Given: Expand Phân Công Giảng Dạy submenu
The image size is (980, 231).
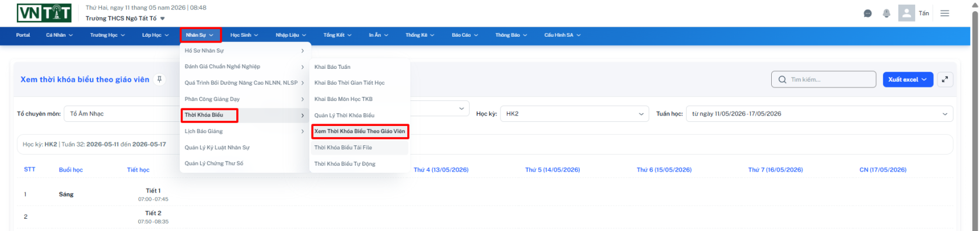Looking at the screenshot, I should (x=244, y=99).
